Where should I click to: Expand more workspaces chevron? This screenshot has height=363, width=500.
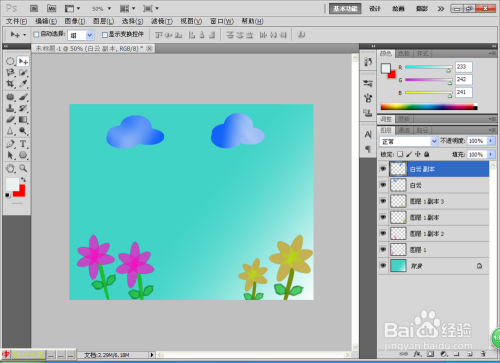(x=441, y=9)
